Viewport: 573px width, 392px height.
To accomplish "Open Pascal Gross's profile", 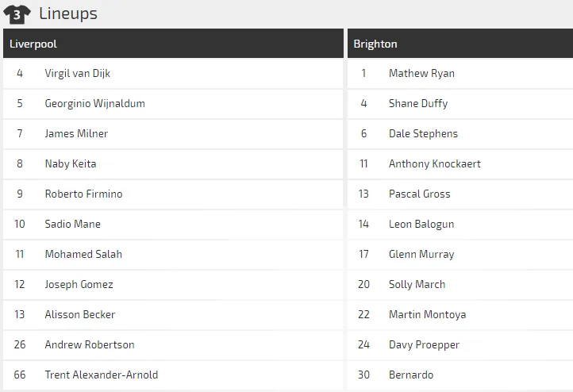I will pyautogui.click(x=419, y=194).
